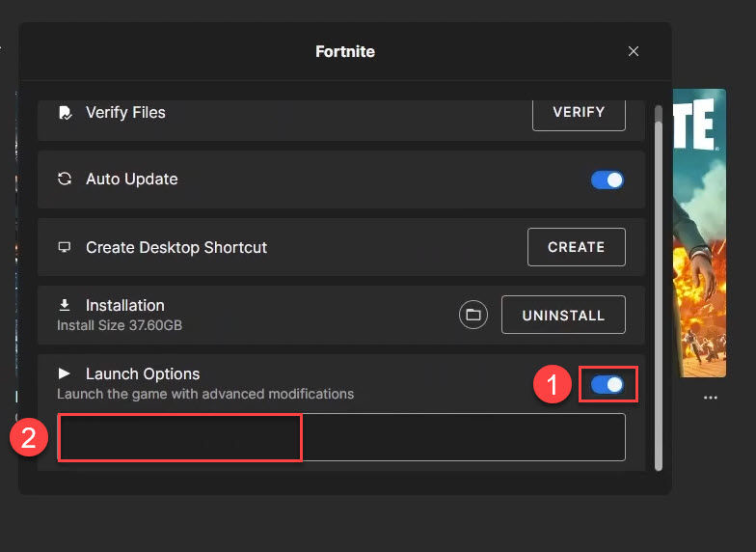
Task: Disable the Auto Update toggle
Action: (x=607, y=179)
